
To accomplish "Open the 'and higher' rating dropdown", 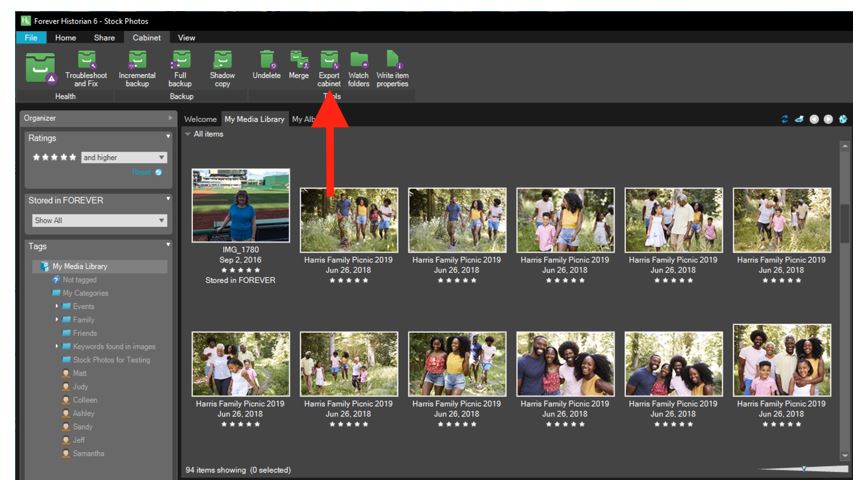I will point(123,157).
